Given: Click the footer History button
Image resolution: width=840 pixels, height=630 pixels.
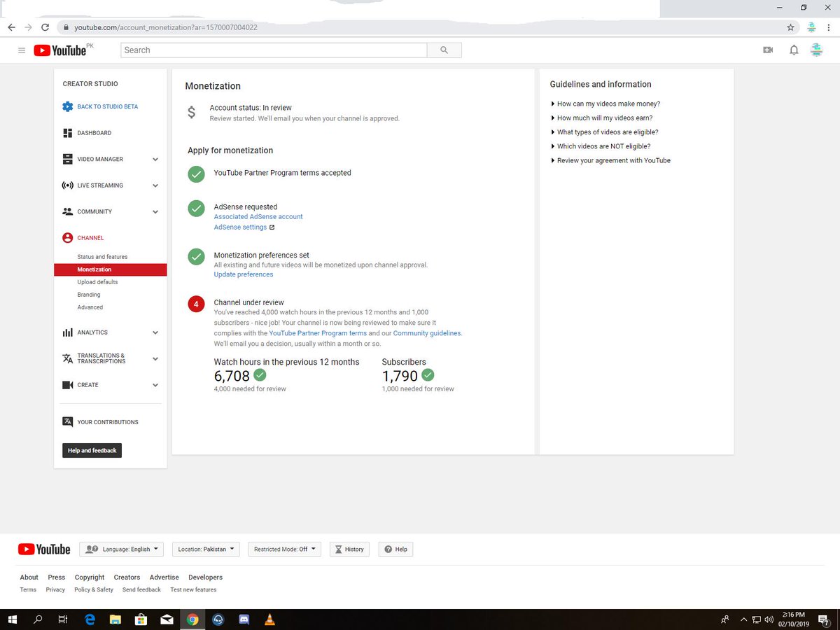Looking at the screenshot, I should pos(350,549).
